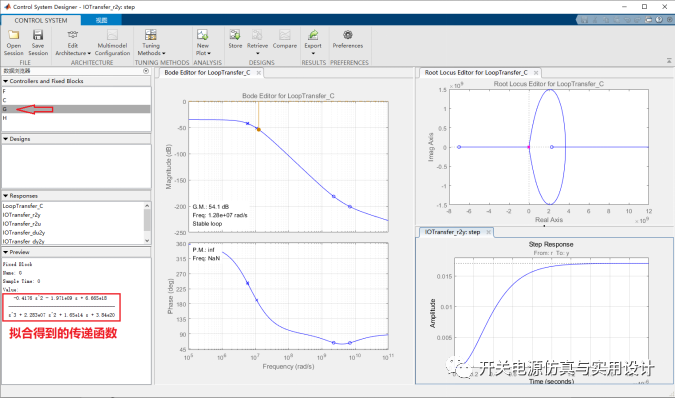Viewport: 676px width, 398px height.
Task: Select the IOTransfer_r2y: step tab
Action: (452, 232)
